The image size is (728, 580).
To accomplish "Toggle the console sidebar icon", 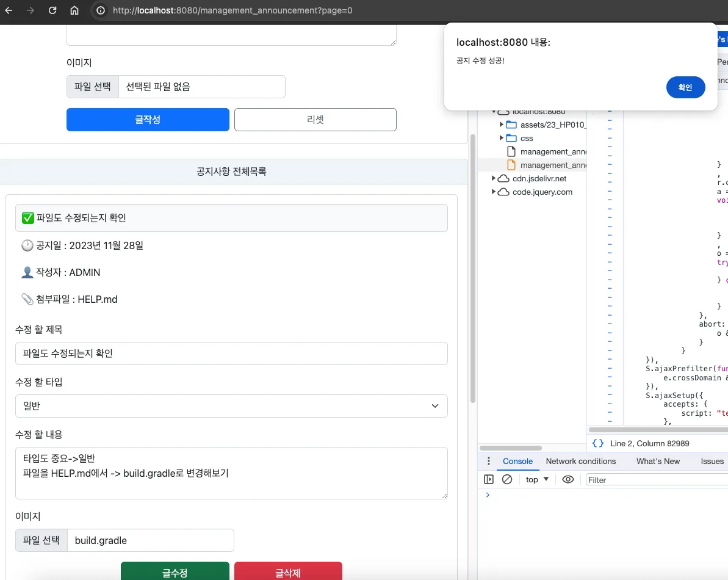I will click(x=489, y=479).
